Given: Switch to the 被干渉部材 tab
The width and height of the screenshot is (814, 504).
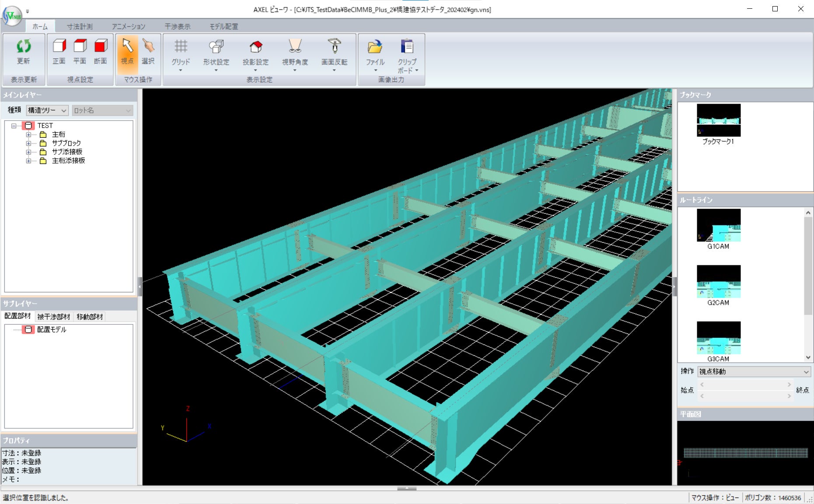Looking at the screenshot, I should click(x=53, y=316).
